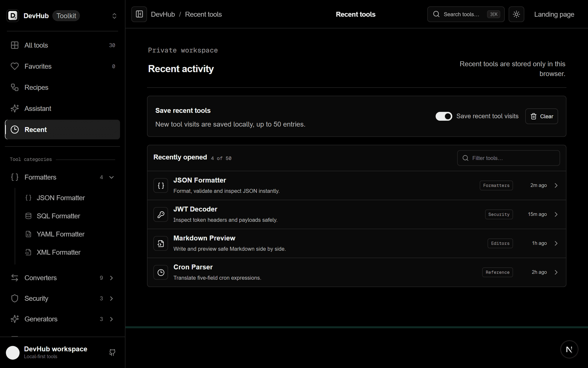Click the Formatters tag on JSON Formatter

[496, 185]
